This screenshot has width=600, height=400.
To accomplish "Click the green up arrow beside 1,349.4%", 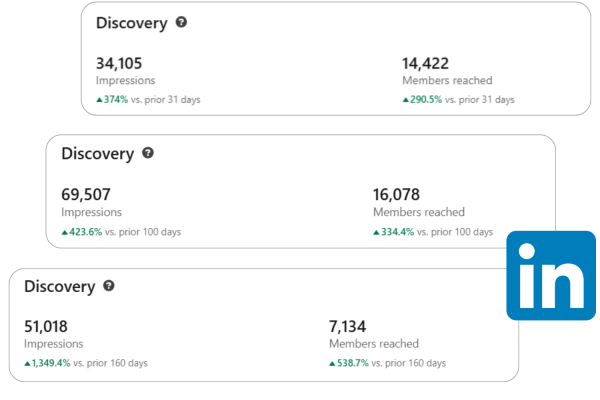I will point(27,364).
